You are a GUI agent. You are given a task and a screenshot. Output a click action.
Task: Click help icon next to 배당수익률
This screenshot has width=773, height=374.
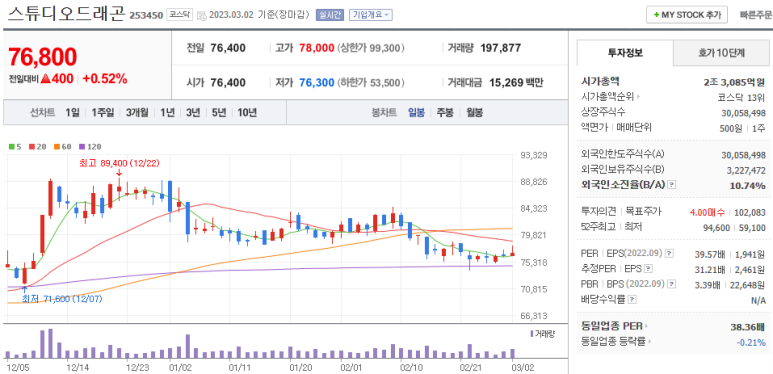point(632,299)
